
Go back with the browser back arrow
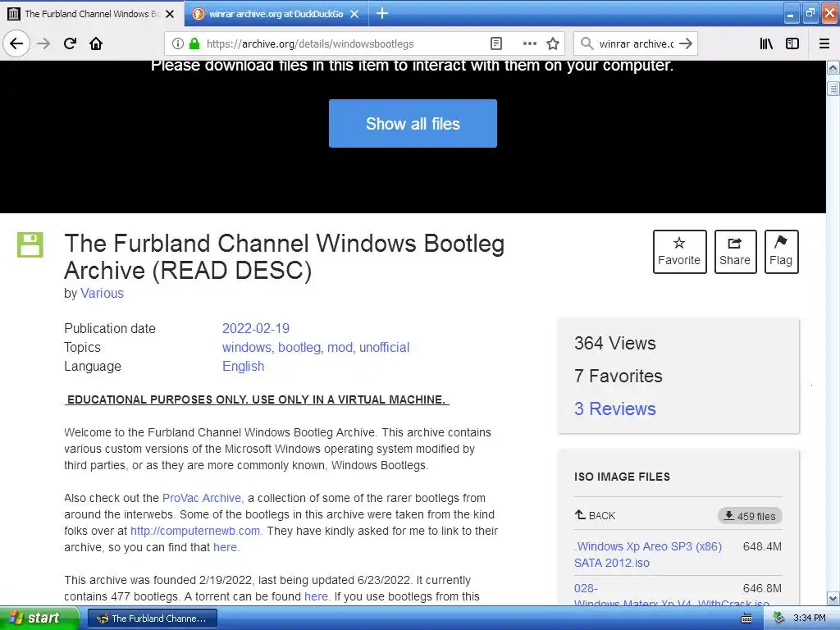tap(16, 43)
